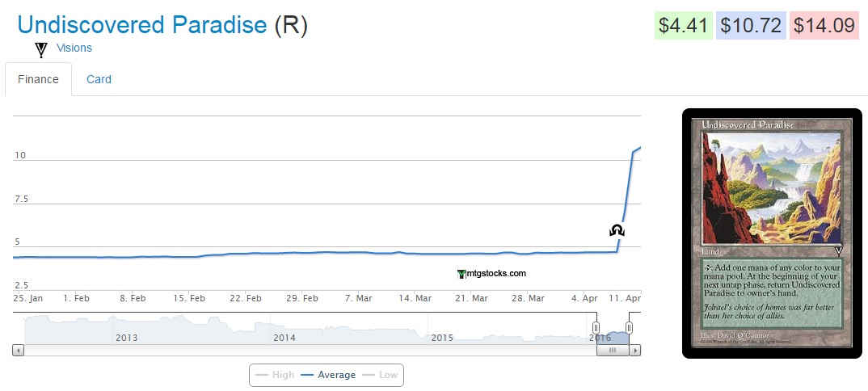Click the mtgstocks.com watermark logo
Screen dimensions: 868x391
pyautogui.click(x=491, y=273)
